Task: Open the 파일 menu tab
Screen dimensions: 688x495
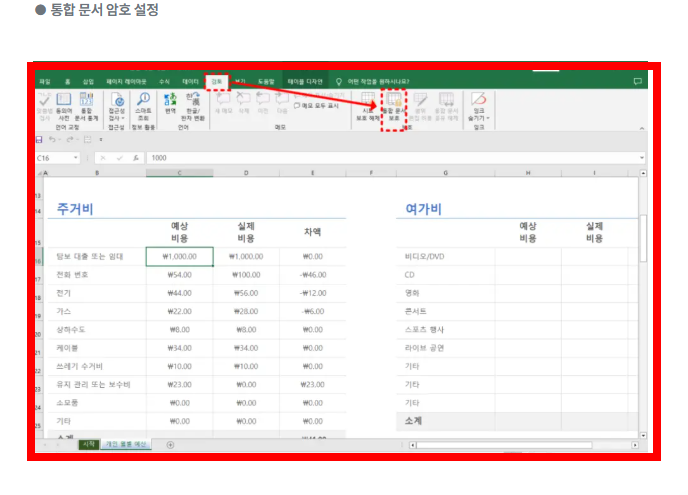Action: [x=45, y=82]
